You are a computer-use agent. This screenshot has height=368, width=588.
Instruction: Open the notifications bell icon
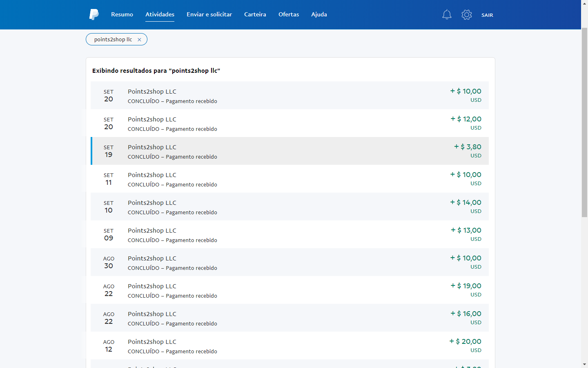pos(447,15)
